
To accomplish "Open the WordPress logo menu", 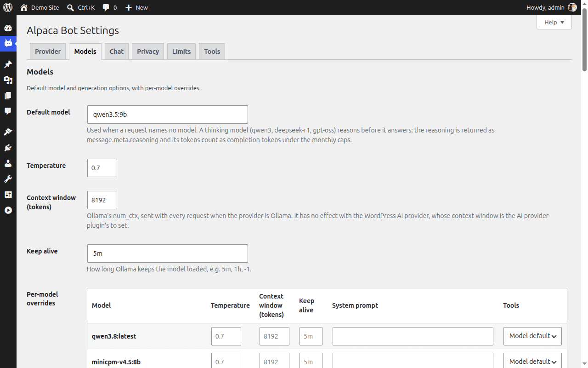I will pyautogui.click(x=8, y=7).
